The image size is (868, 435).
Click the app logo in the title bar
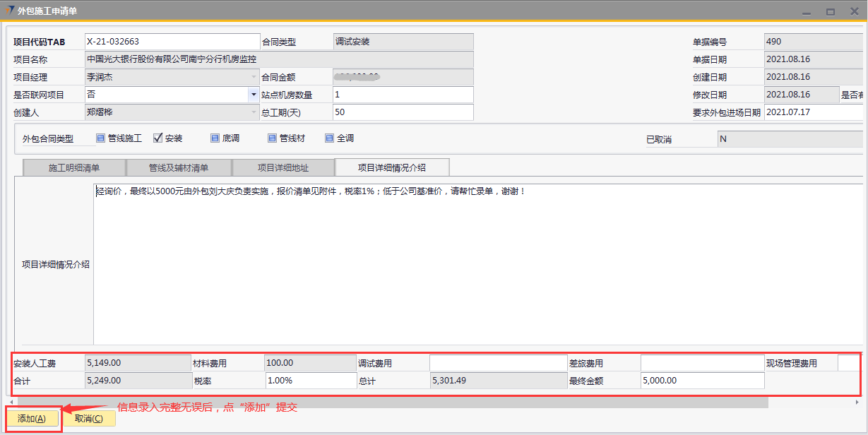pos(9,11)
